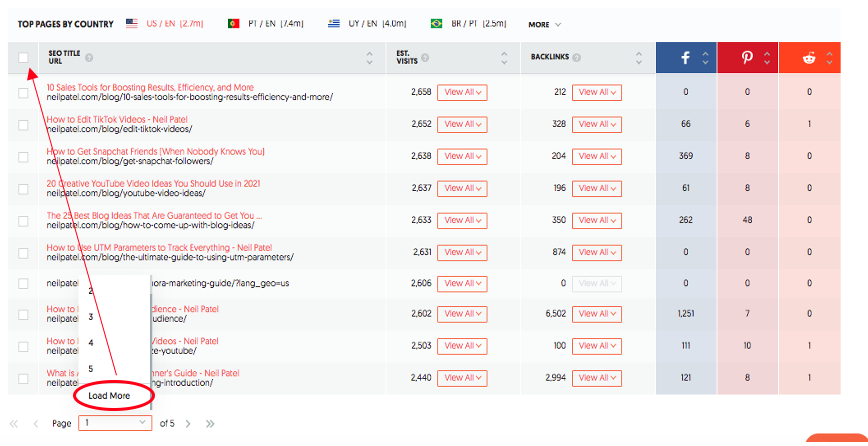Go to the next page arrow
The image size is (868, 446).
(x=187, y=423)
